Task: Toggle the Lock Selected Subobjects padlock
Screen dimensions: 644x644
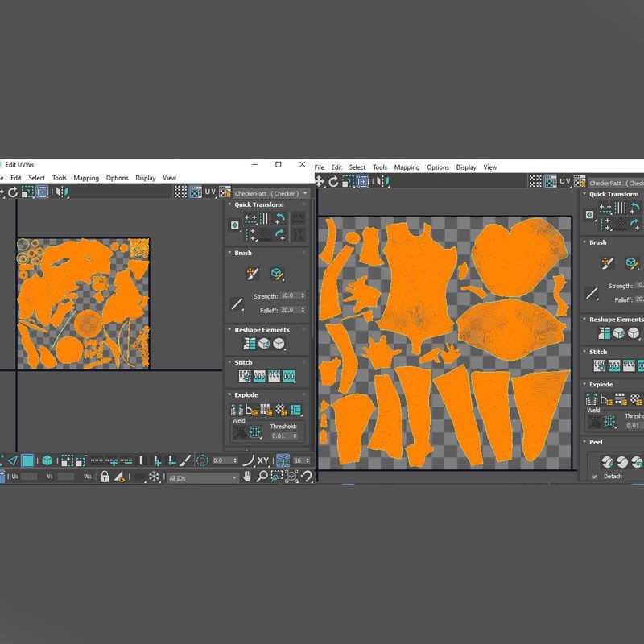Action: coord(105,477)
